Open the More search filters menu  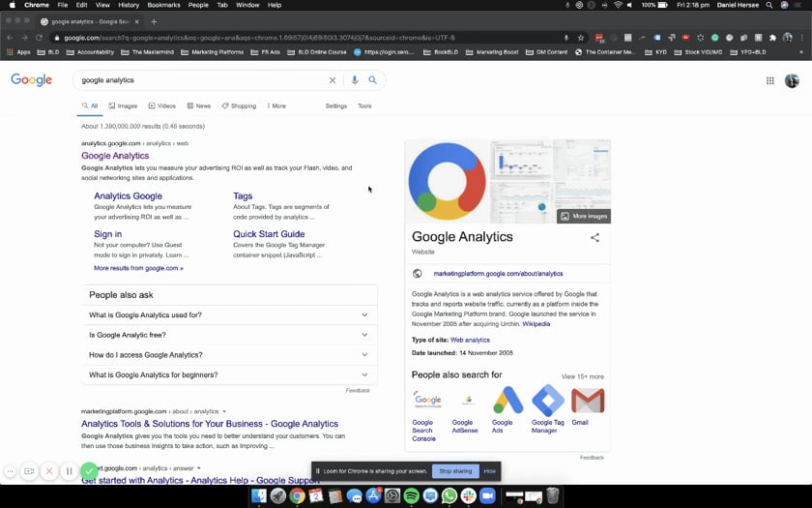point(276,105)
